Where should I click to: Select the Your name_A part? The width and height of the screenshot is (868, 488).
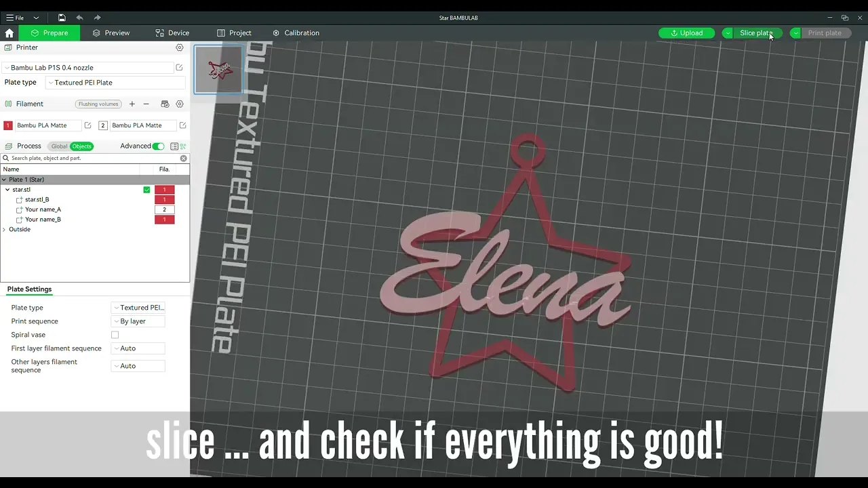coord(43,209)
